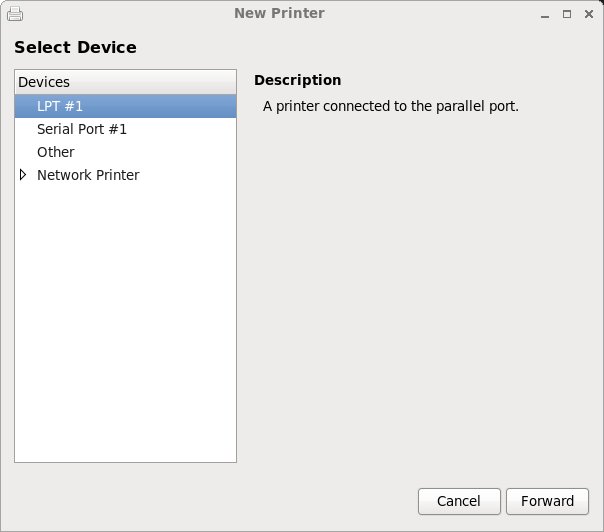Choose Other from the devices list

(56, 152)
